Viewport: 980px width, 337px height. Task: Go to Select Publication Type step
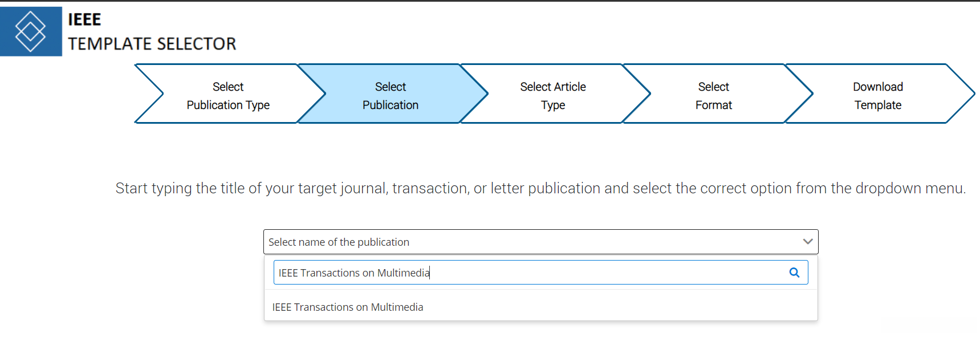(x=228, y=95)
